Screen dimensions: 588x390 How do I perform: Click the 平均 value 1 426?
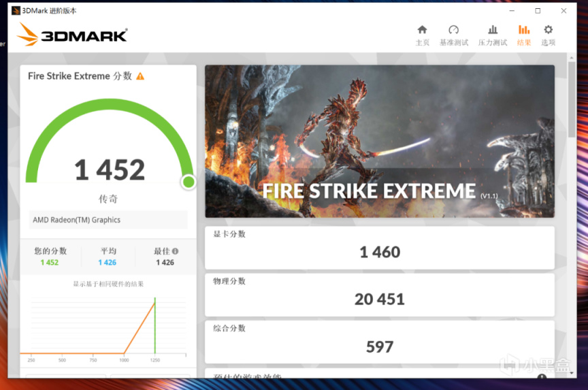point(108,263)
